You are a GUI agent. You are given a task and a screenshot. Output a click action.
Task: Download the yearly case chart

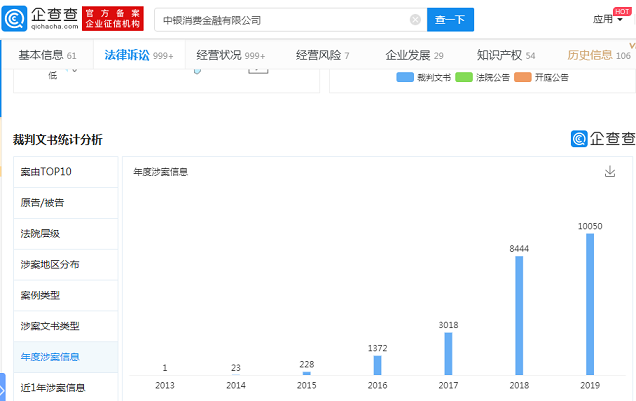pyautogui.click(x=610, y=172)
